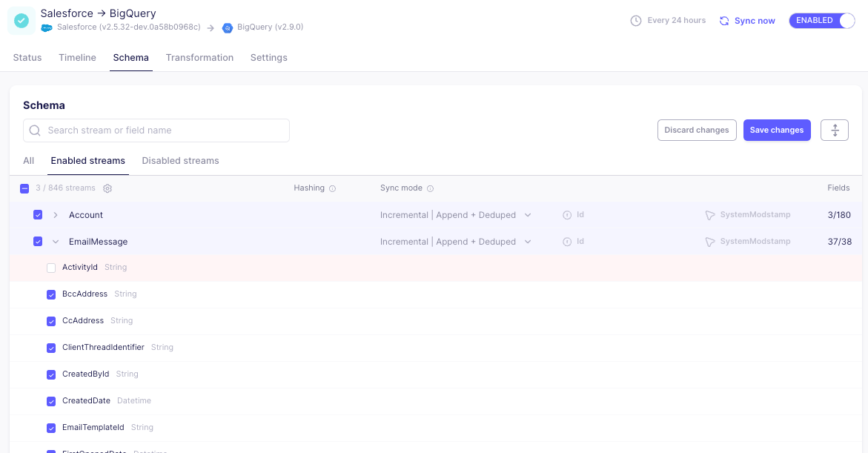Check the ActivityId field checkbox
868x453 pixels.
[x=51, y=268]
